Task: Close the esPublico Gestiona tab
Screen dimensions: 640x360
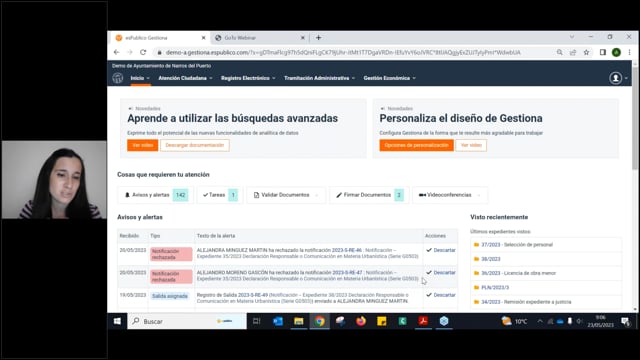Action: (x=203, y=38)
